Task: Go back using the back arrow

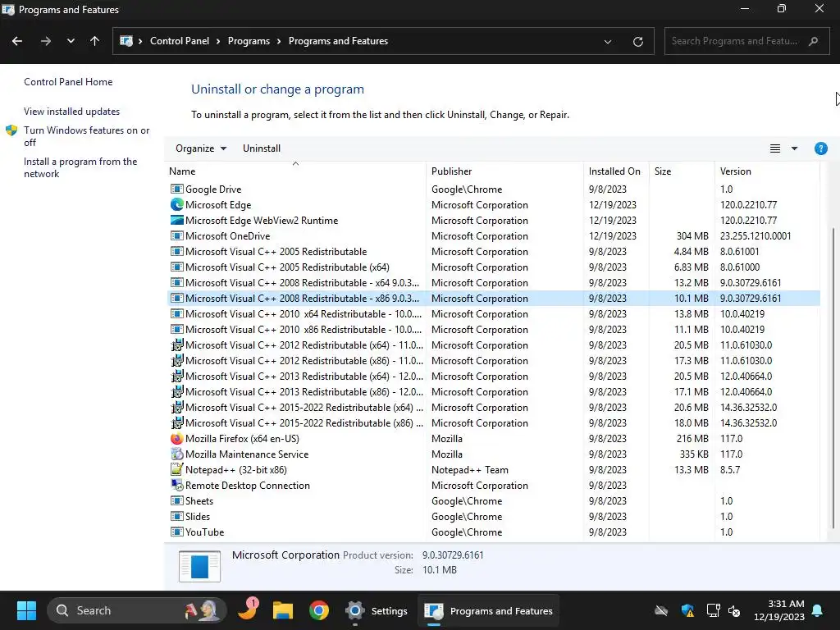Action: pyautogui.click(x=17, y=41)
